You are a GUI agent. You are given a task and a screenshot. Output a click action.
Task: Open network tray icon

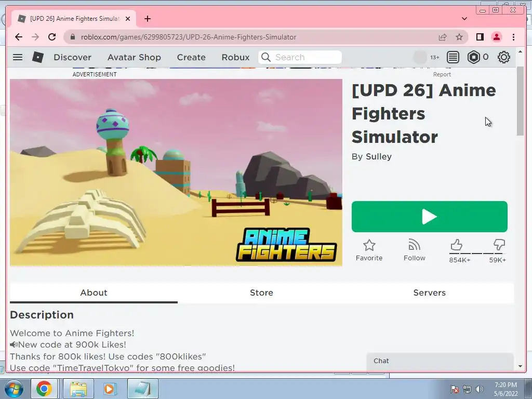point(467,389)
